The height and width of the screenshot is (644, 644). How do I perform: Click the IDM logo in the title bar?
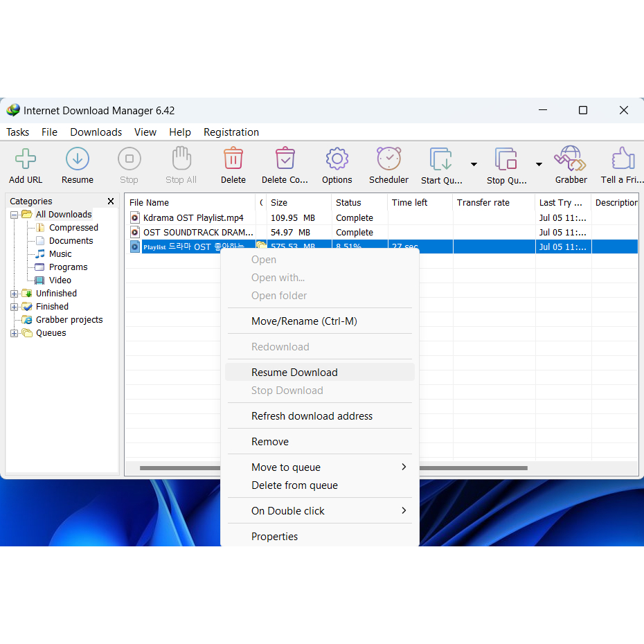(13, 110)
